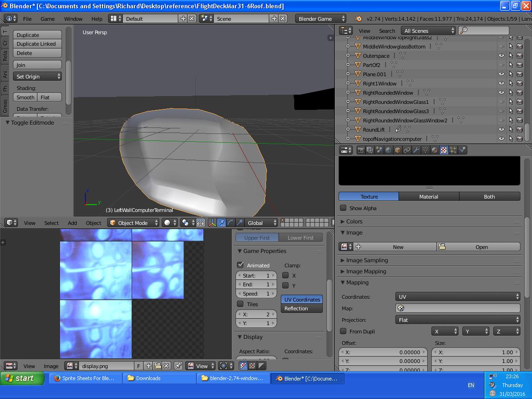Image resolution: width=532 pixels, height=399 pixels.
Task: Switch preview to Both tab
Action: [x=489, y=196]
